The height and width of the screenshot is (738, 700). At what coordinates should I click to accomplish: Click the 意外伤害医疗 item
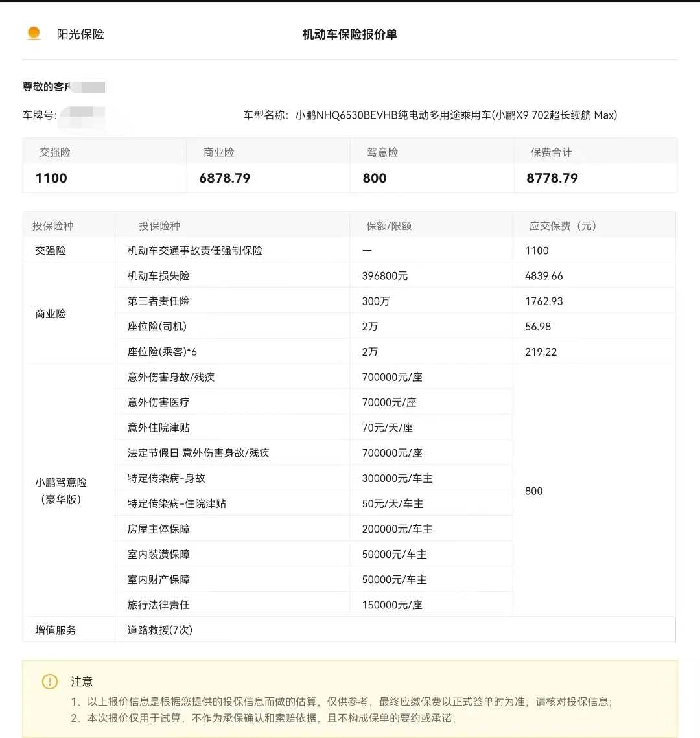tap(159, 402)
